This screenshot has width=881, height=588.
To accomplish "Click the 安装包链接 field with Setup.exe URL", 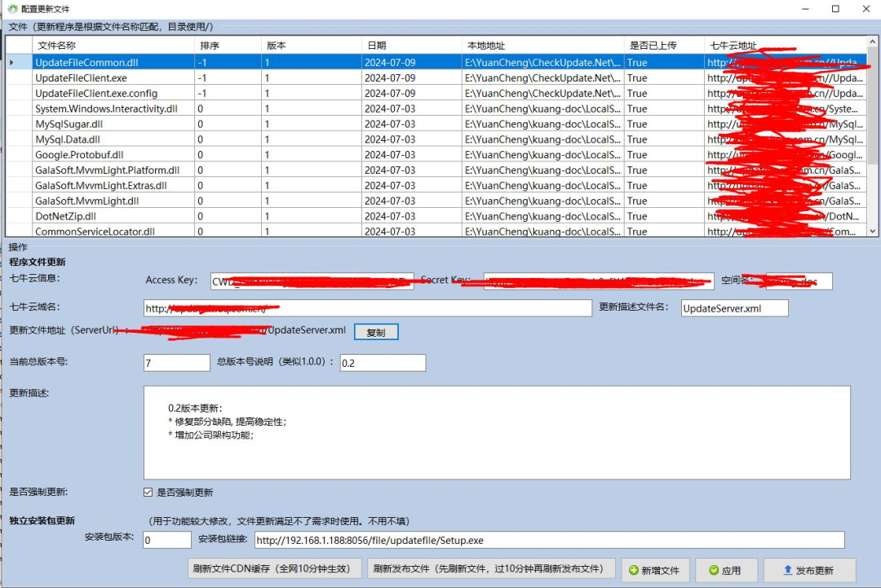I will (549, 540).
